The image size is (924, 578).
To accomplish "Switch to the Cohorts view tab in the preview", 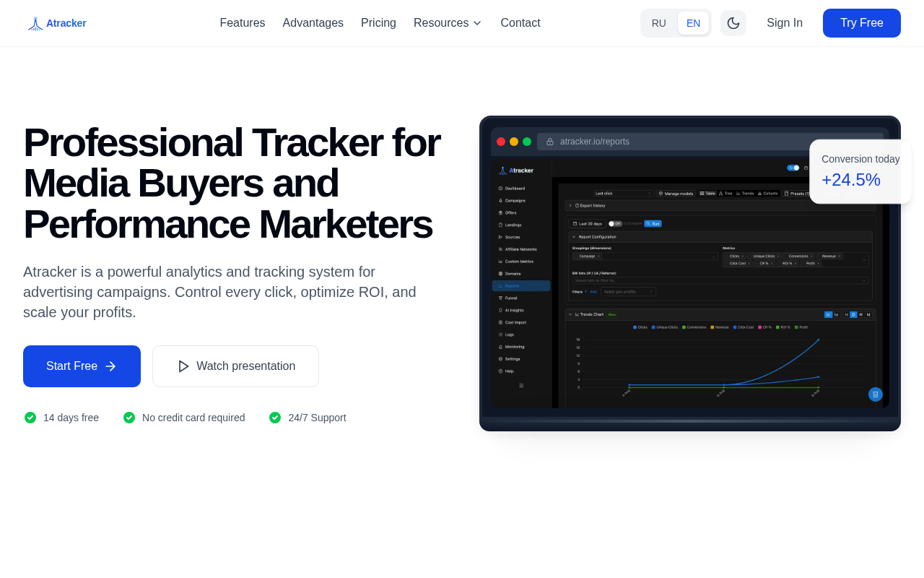I will point(767,194).
